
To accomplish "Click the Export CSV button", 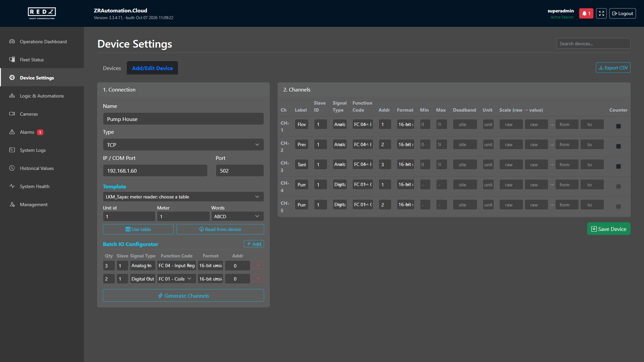I will tap(613, 68).
